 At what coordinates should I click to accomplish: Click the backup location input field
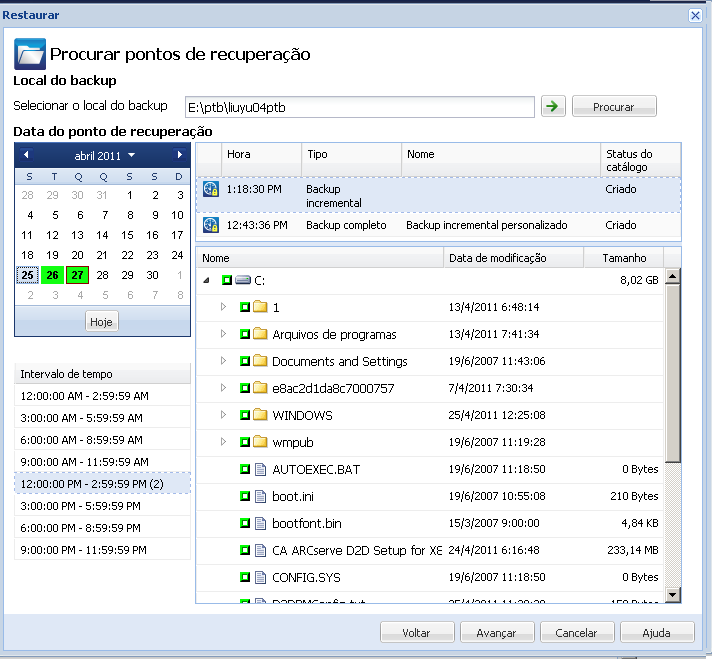pyautogui.click(x=360, y=107)
